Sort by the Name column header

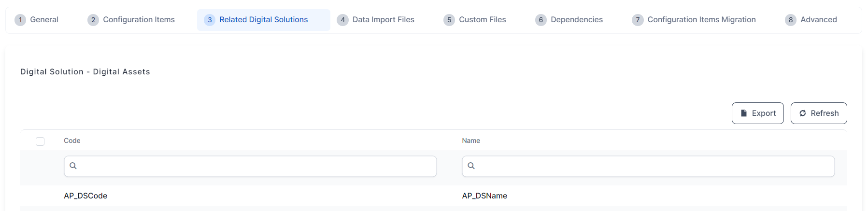click(x=471, y=141)
